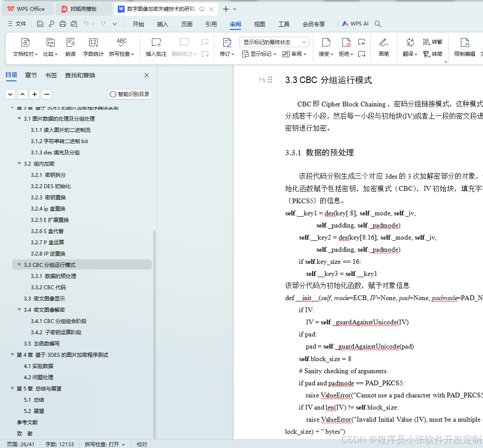Open the 开始 ribbon tab
483x448 pixels.
pos(138,24)
